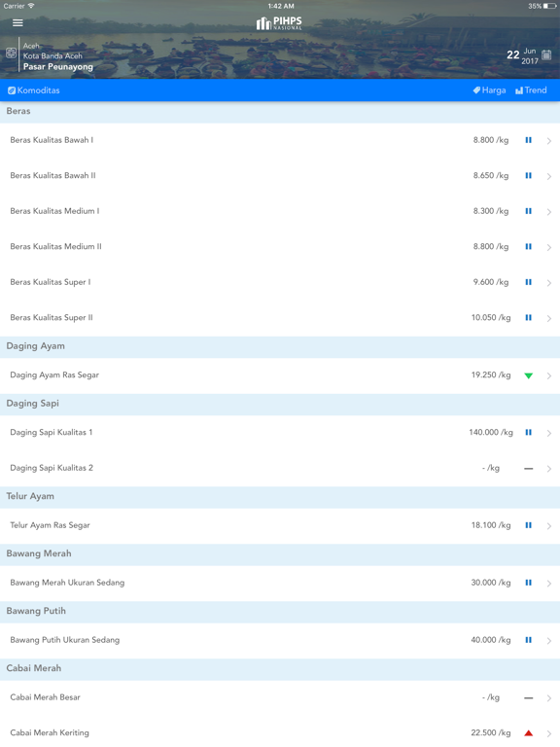
Task: Tap trend indicator for Bawang Merah Ukuran Sedang
Action: pyautogui.click(x=528, y=583)
